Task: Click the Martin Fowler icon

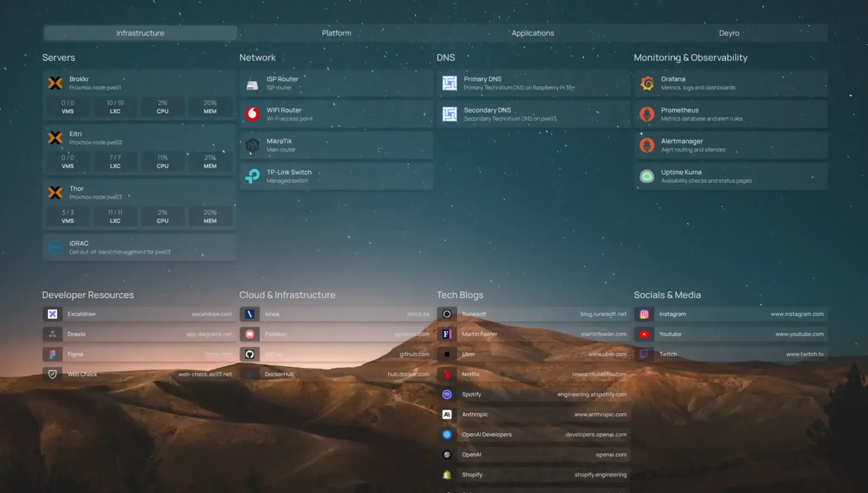Action: pos(447,334)
